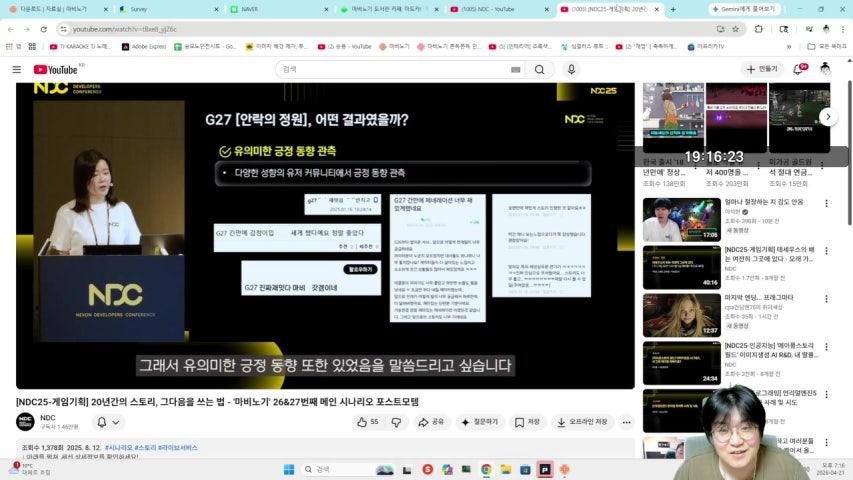The width and height of the screenshot is (853, 480).
Task: Go back in browser history
Action: 11,29
